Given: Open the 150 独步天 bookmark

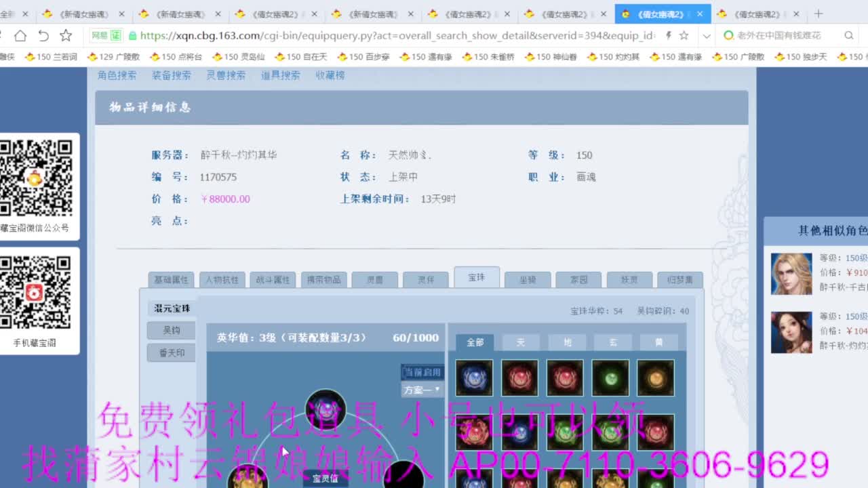Looking at the screenshot, I should 800,57.
